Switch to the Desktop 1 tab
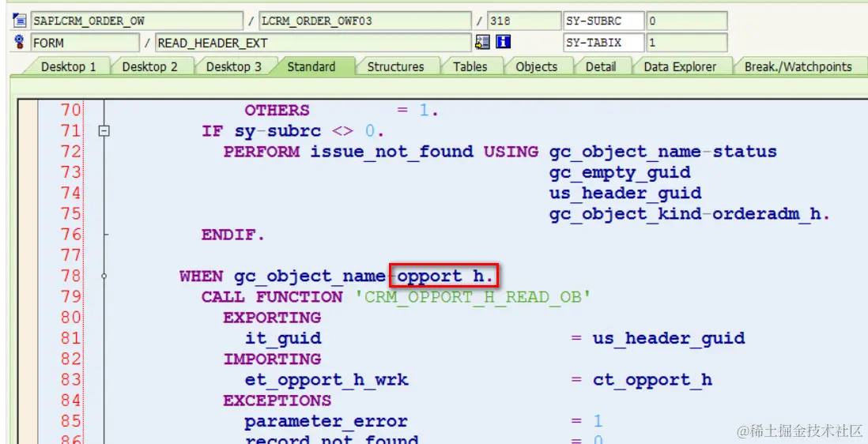 68,67
